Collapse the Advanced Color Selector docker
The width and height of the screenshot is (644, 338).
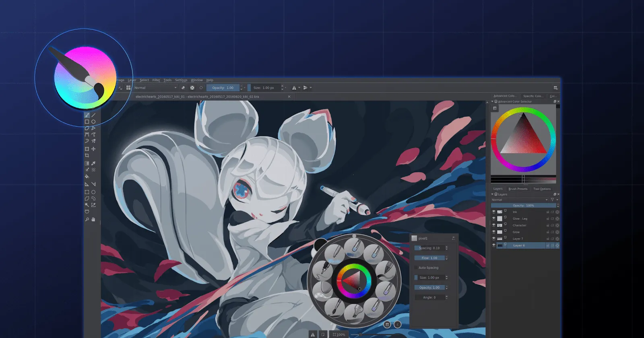pos(492,101)
